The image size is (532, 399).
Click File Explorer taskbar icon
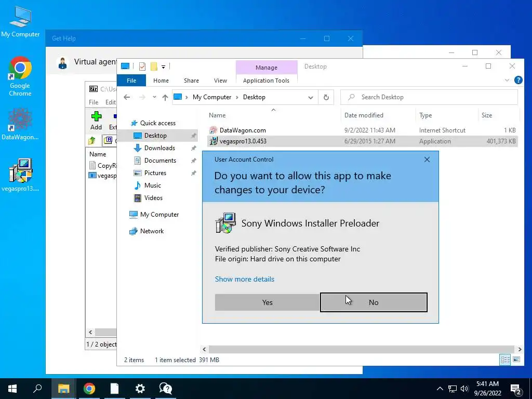63,389
